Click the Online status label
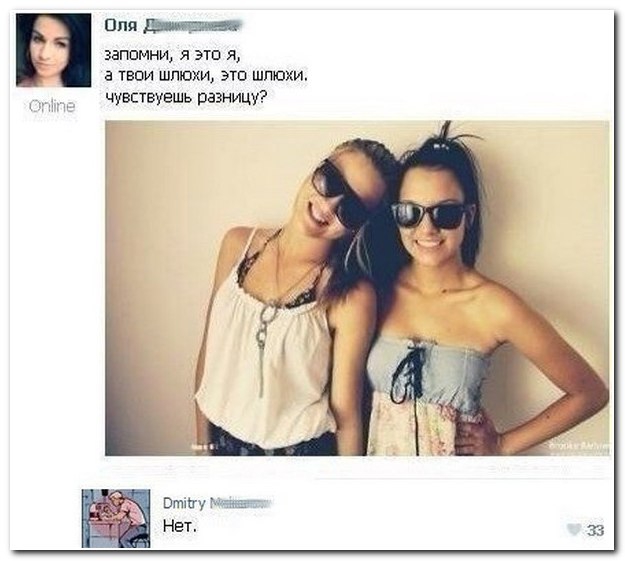The width and height of the screenshot is (625, 561). [52, 106]
